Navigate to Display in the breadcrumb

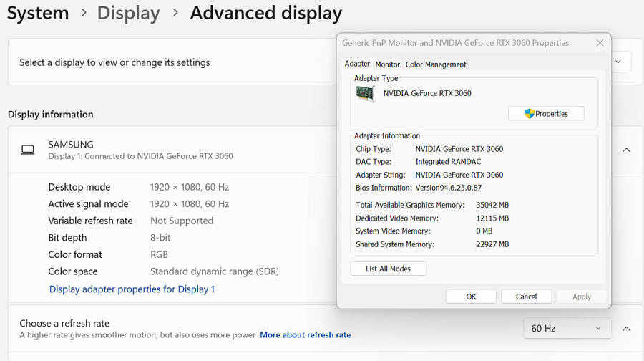pyautogui.click(x=128, y=13)
